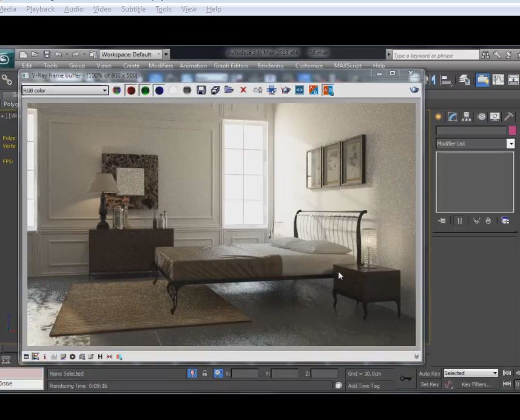Open the Rendering menu in 3ds Max

click(x=270, y=66)
